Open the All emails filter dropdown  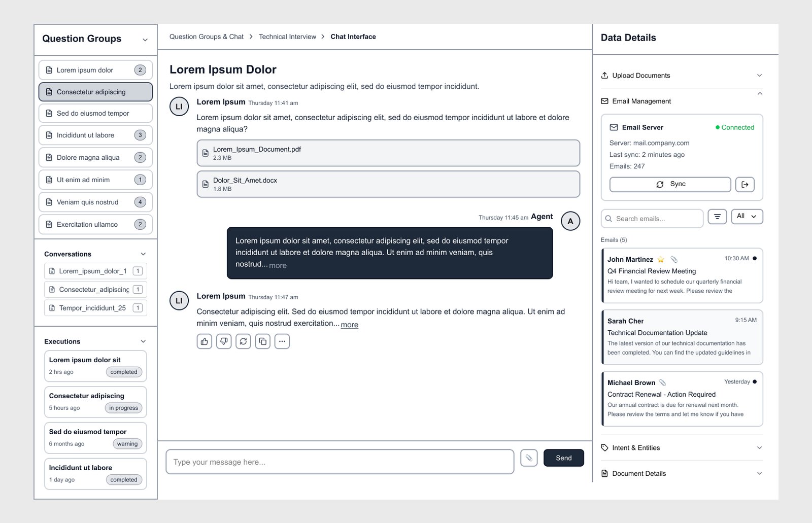tap(747, 217)
